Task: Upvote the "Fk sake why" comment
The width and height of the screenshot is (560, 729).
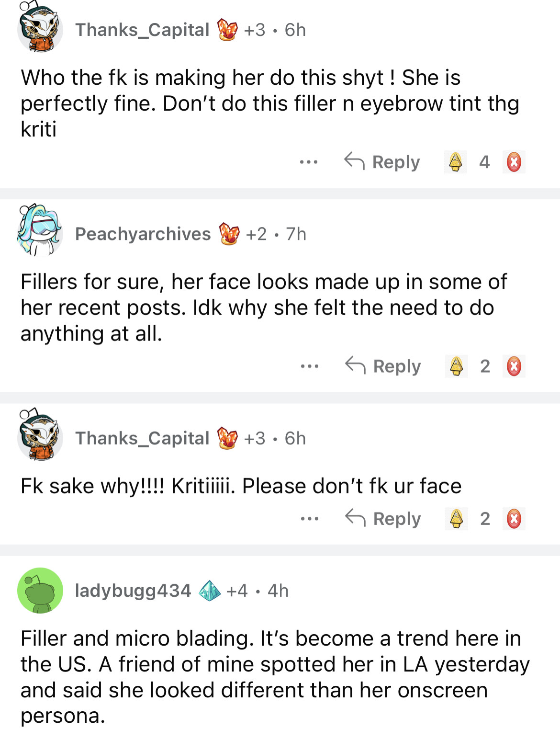Action: pyautogui.click(x=457, y=519)
